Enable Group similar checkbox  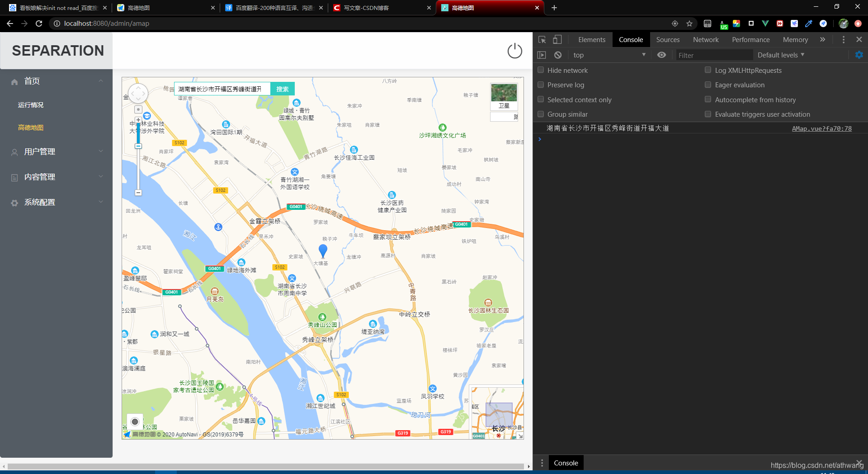(x=541, y=114)
